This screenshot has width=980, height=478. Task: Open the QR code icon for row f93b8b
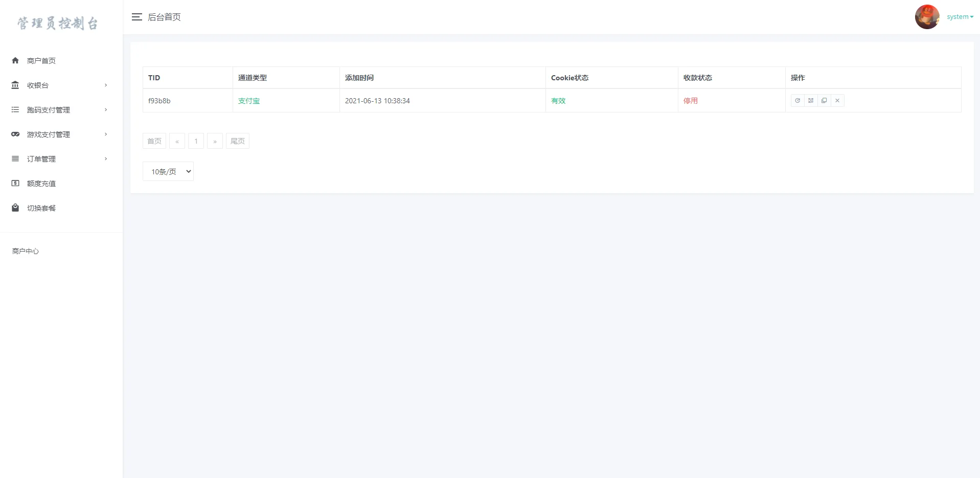tap(811, 101)
